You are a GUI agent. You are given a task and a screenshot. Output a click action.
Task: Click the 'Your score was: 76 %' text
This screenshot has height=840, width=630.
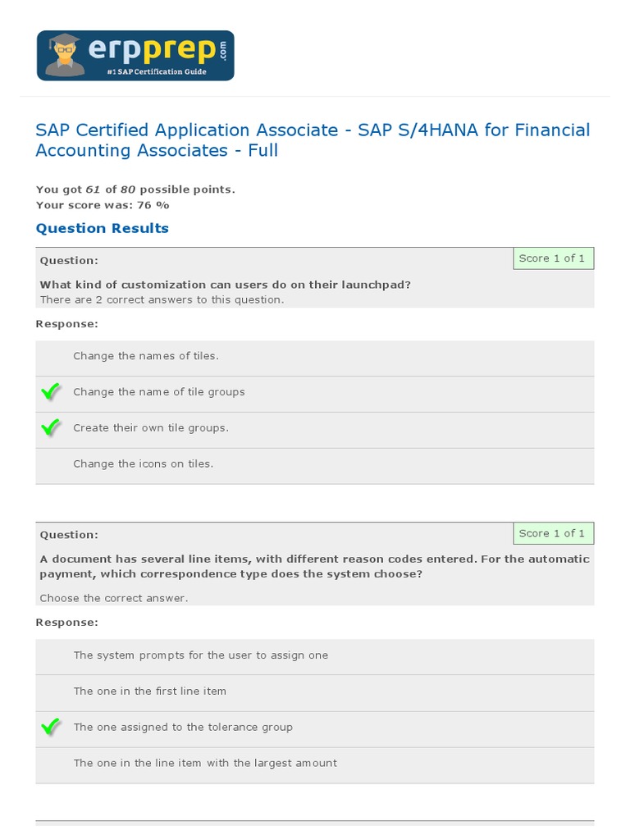(x=103, y=205)
